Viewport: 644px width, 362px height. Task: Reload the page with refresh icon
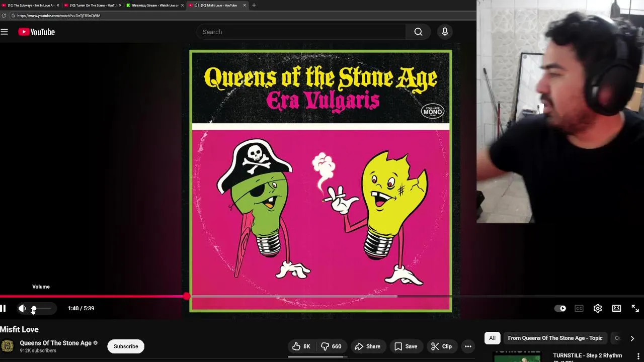(x=4, y=16)
